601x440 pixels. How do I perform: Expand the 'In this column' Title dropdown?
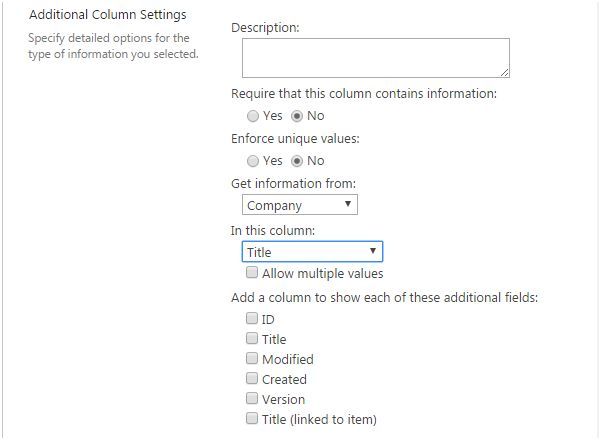click(312, 252)
